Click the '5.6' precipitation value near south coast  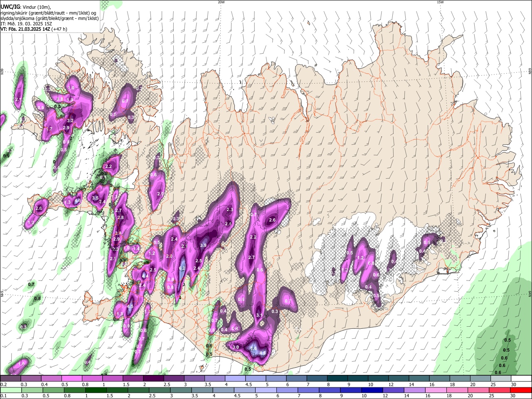[x=254, y=348]
